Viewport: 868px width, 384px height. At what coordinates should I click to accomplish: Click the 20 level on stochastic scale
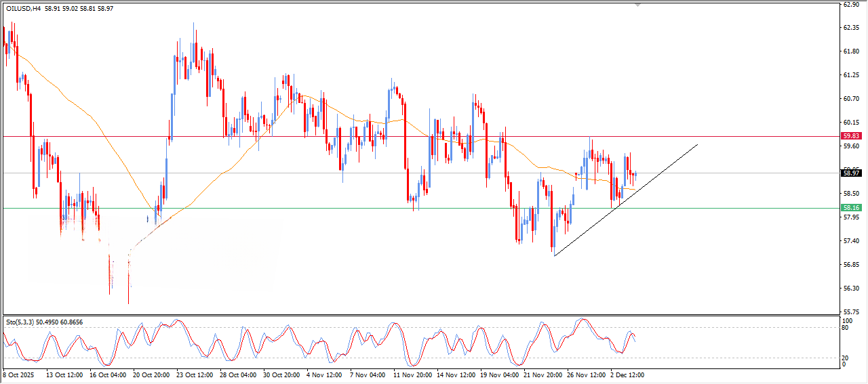click(x=844, y=358)
